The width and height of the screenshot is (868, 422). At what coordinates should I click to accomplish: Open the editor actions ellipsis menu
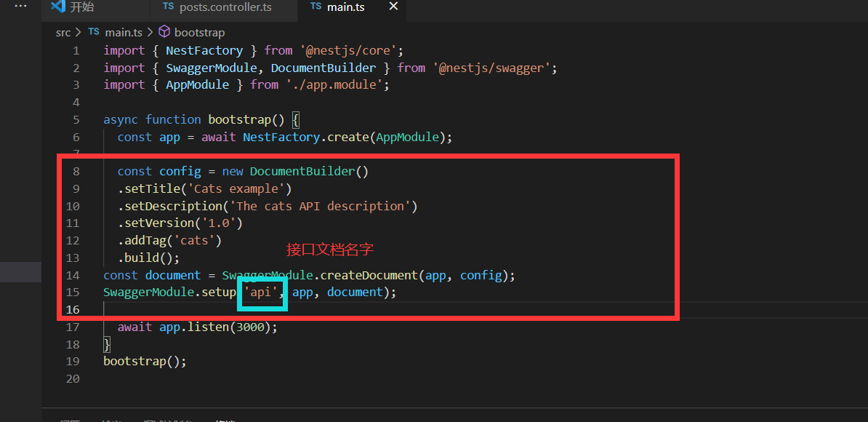[x=20, y=6]
